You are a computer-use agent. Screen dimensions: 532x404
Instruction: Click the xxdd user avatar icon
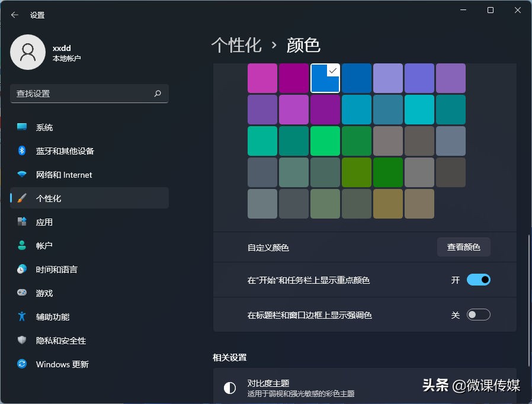coord(28,52)
